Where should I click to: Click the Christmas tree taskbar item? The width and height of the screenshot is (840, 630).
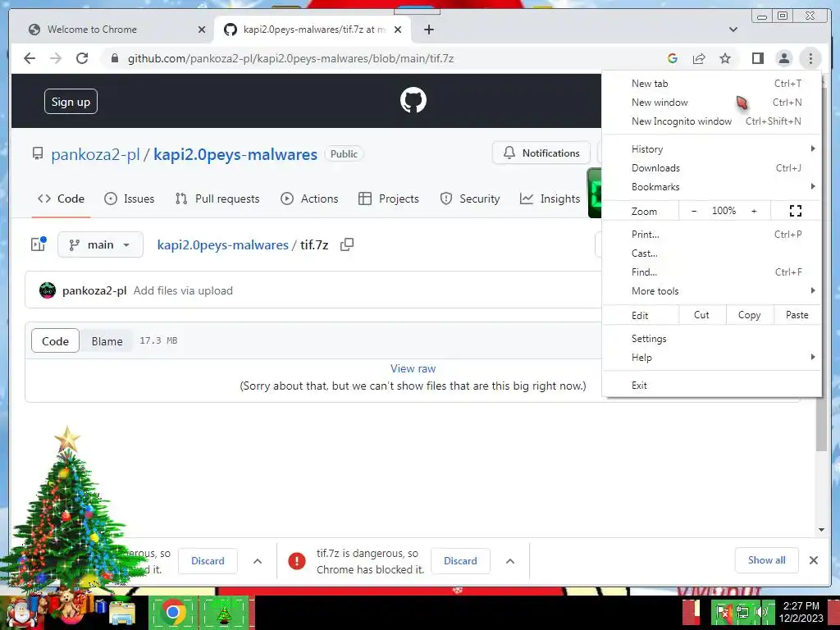(x=224, y=612)
